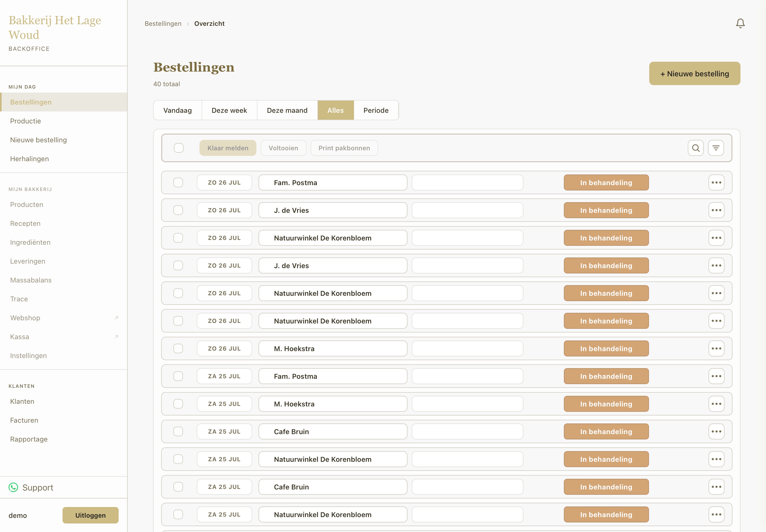This screenshot has width=766, height=532.
Task: Select the Alles filter tab
Action: pos(335,110)
